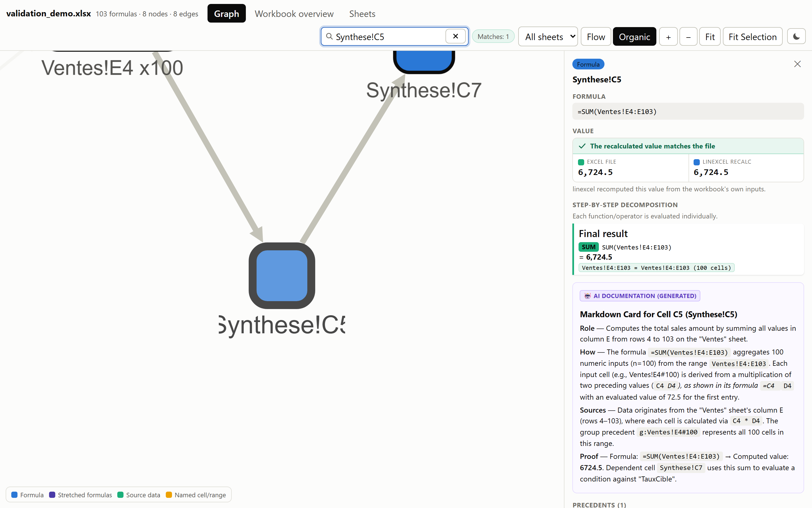
Task: Click the Linexcel Recalc blue indicator
Action: point(697,162)
